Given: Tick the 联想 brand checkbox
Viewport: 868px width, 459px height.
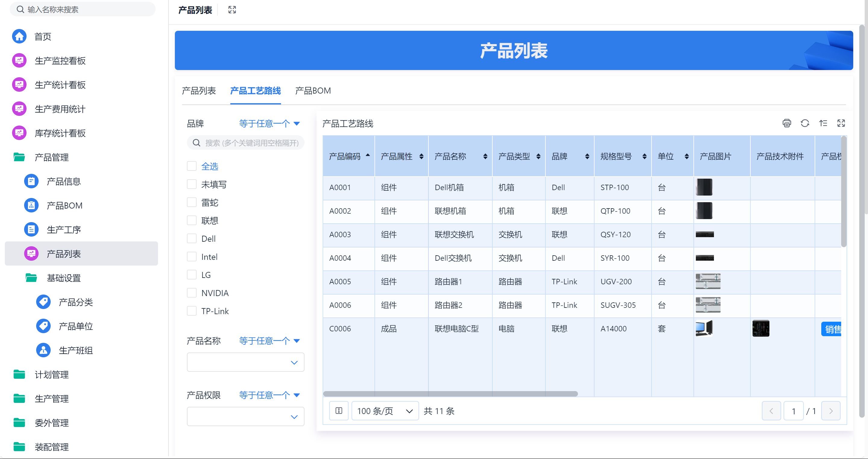Looking at the screenshot, I should click(192, 220).
